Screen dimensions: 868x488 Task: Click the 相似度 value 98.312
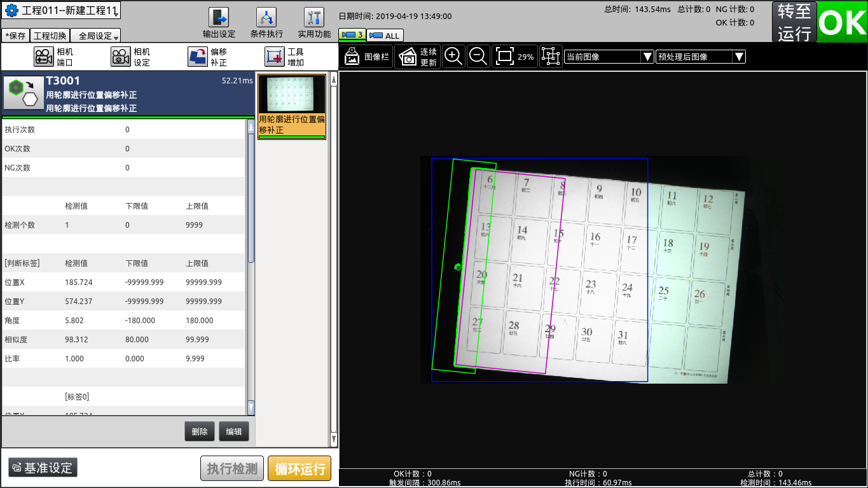pos(76,340)
